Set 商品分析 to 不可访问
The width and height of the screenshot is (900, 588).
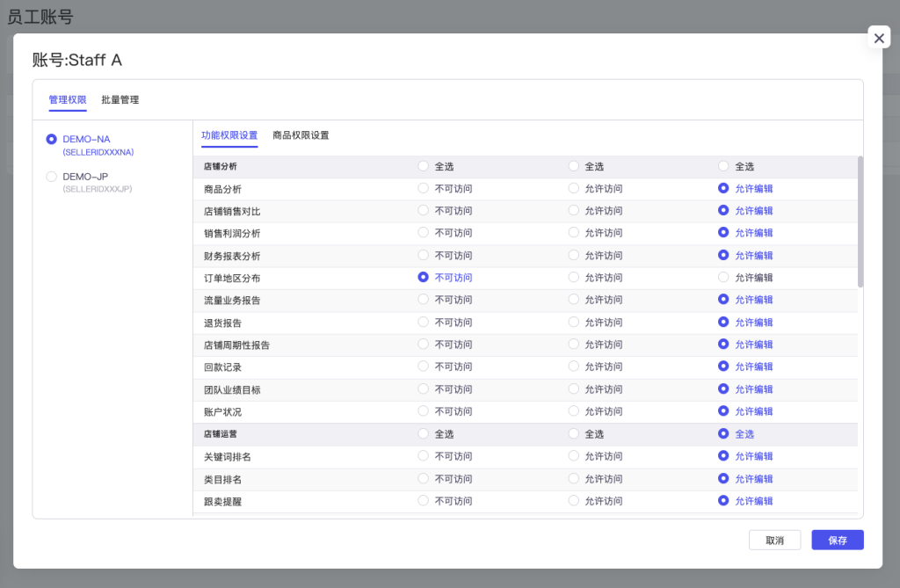(423, 188)
